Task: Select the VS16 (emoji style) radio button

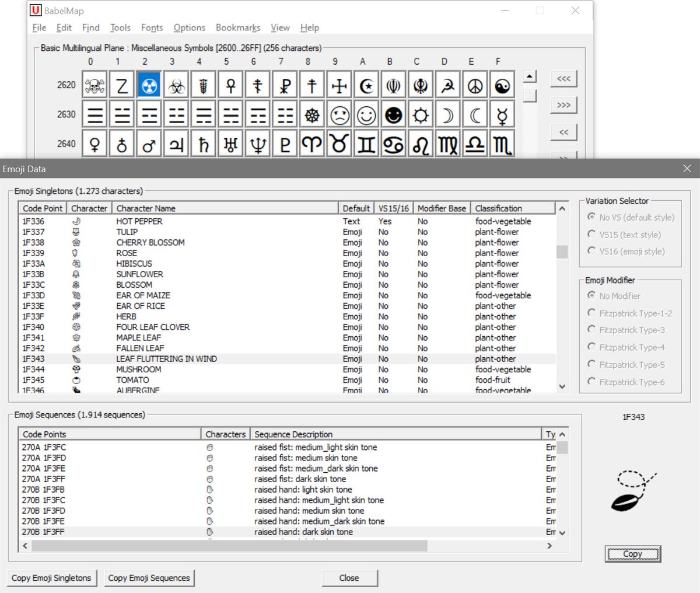Action: (x=591, y=251)
